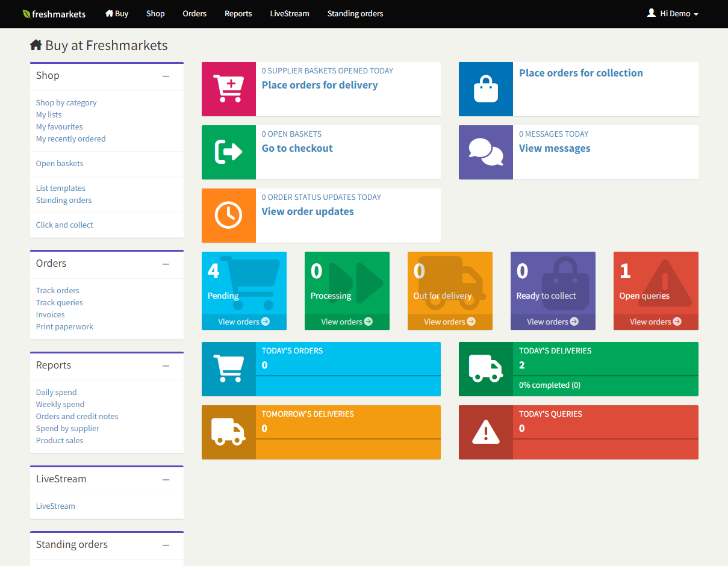Click the pink cart-plus delivery icon tile
This screenshot has height=566, width=728.
[x=229, y=89]
